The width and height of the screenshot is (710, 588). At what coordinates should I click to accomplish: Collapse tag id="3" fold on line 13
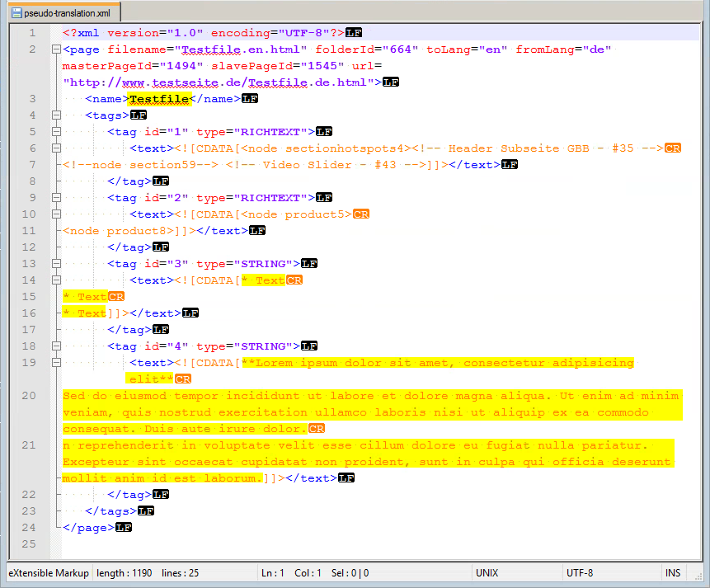(55, 264)
